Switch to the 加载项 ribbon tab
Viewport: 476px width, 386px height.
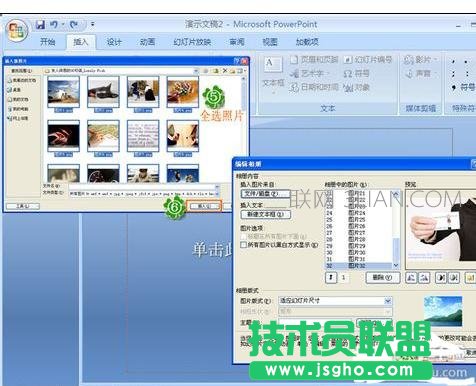point(307,42)
